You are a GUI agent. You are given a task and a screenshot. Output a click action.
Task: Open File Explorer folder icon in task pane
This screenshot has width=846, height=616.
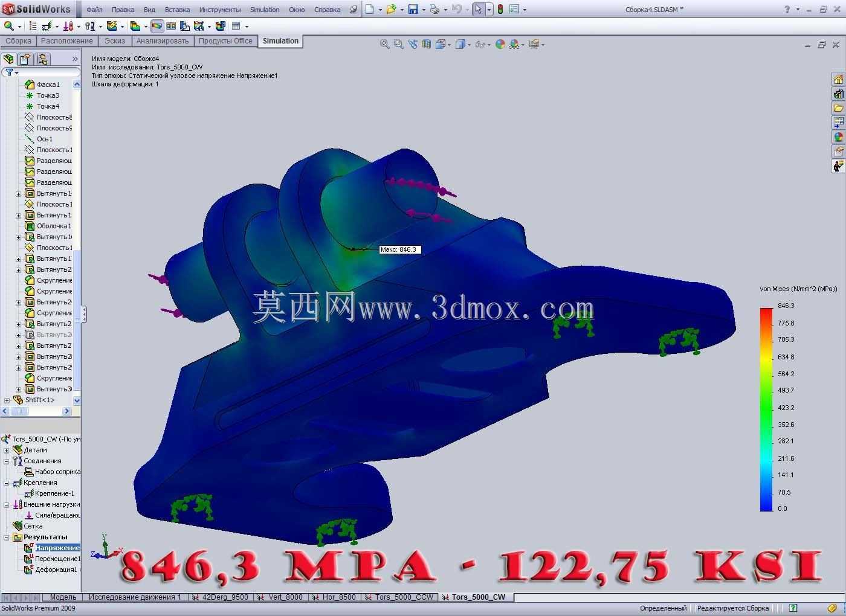pyautogui.click(x=838, y=108)
